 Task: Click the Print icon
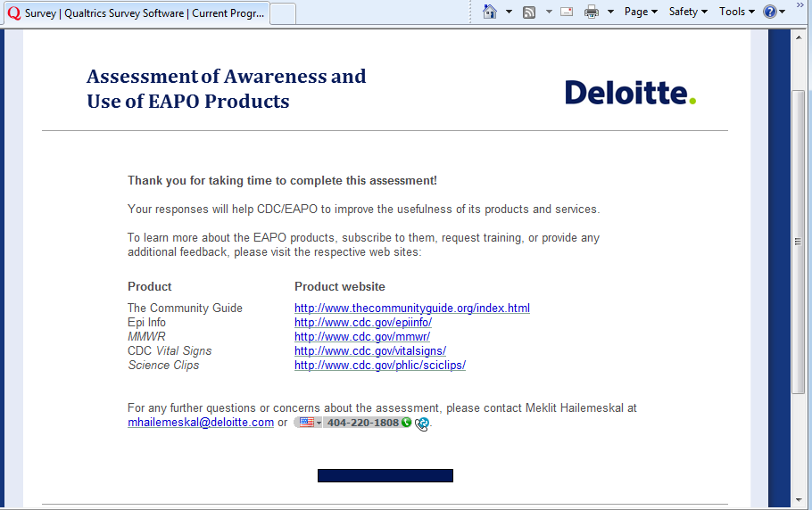[x=592, y=12]
